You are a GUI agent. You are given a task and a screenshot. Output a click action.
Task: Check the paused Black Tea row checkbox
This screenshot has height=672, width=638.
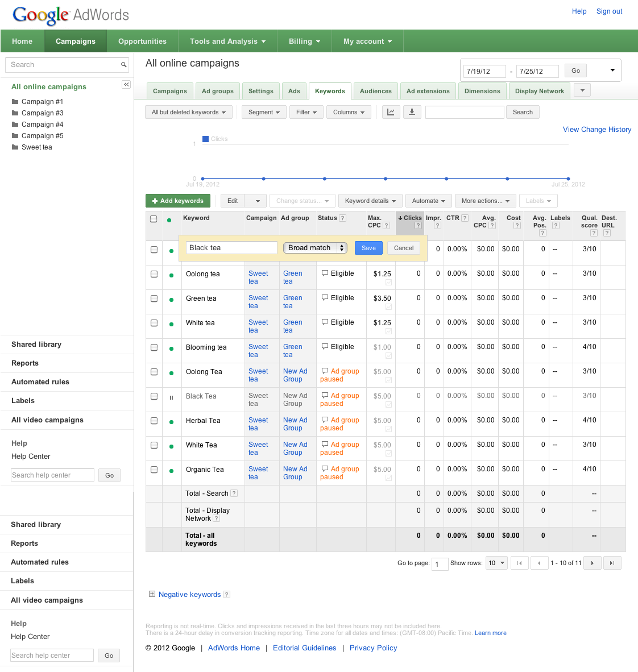pos(154,396)
